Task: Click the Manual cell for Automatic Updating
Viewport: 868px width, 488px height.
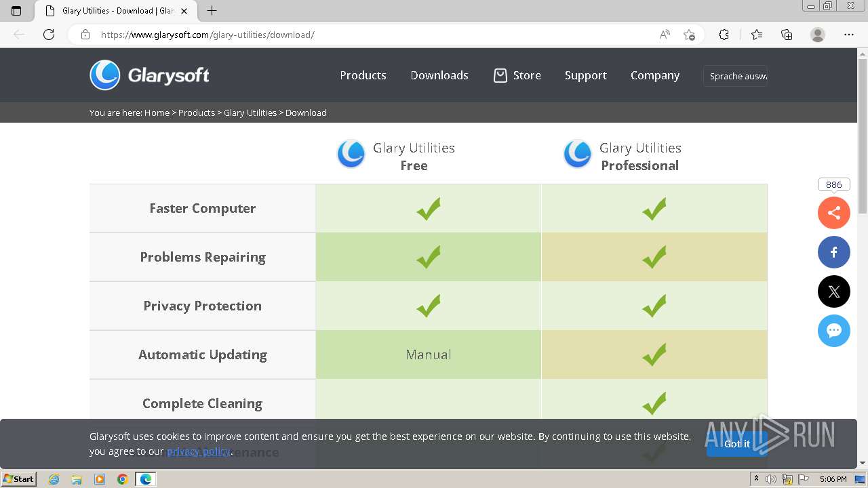Action: [429, 354]
